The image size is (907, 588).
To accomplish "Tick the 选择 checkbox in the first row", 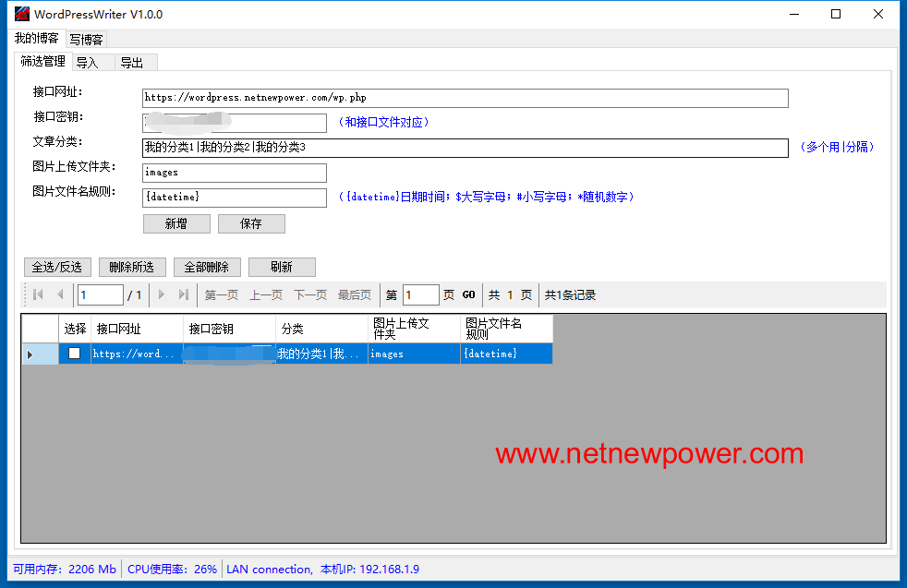I will pyautogui.click(x=75, y=354).
